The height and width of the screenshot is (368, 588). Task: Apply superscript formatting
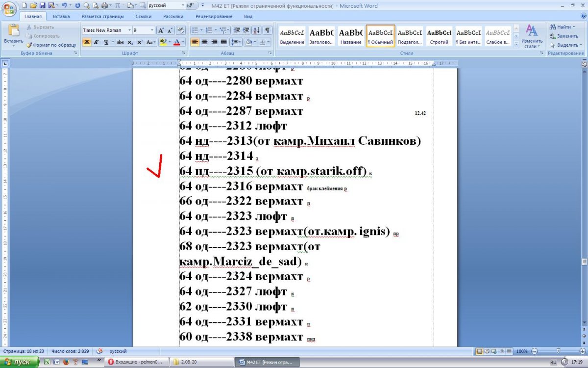[x=140, y=42]
